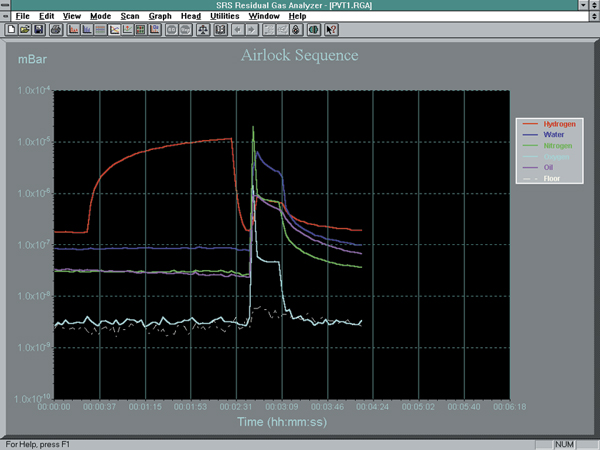600x450 pixels.
Task: Open the Window menu
Action: (x=264, y=16)
